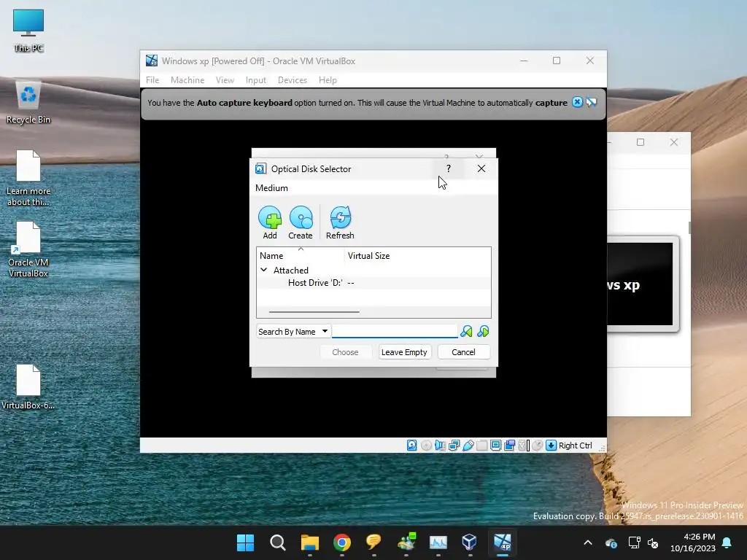The width and height of the screenshot is (747, 560).
Task: Click the Choose button
Action: pyautogui.click(x=345, y=352)
